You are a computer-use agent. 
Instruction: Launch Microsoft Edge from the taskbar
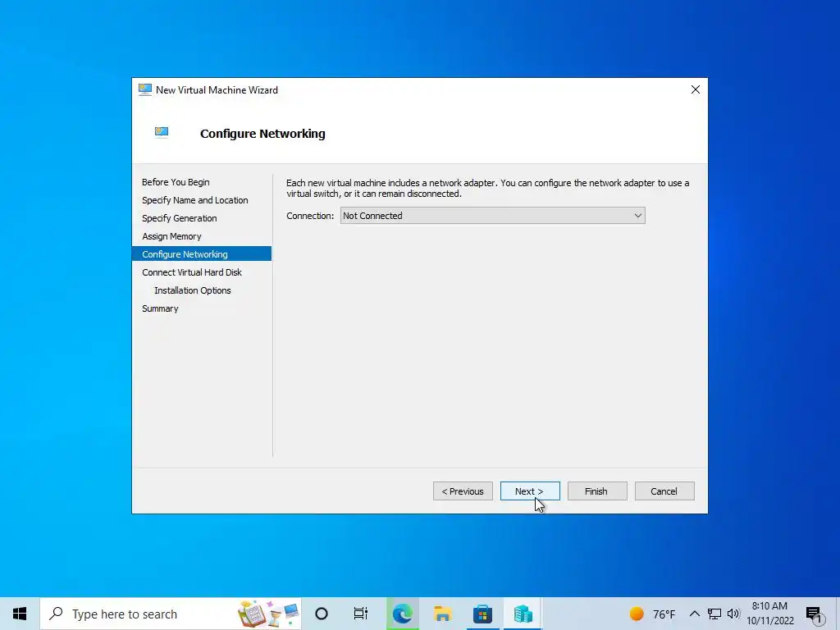402,614
